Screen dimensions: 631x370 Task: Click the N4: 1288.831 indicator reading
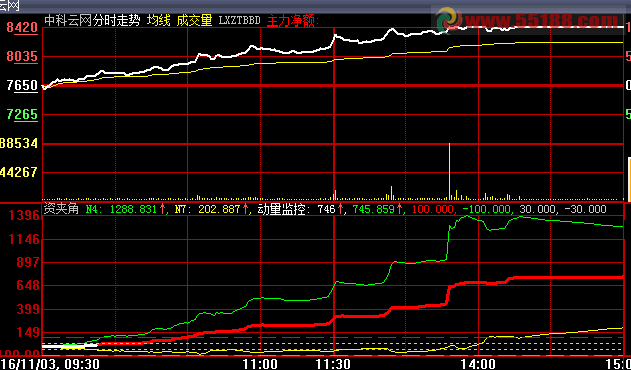pos(125,209)
